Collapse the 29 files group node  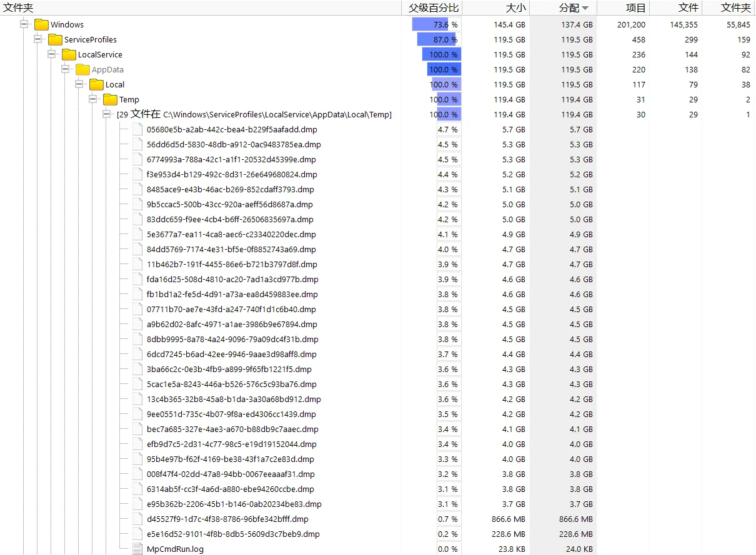click(106, 114)
